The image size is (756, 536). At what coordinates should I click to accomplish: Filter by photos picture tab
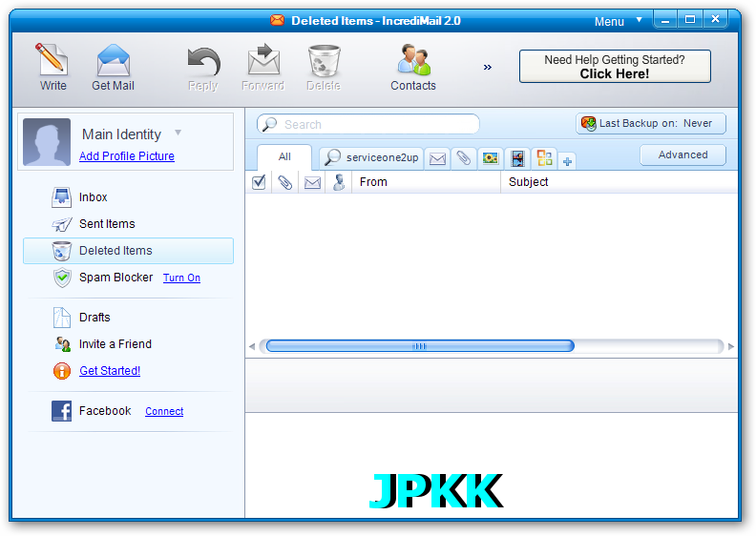(x=491, y=158)
